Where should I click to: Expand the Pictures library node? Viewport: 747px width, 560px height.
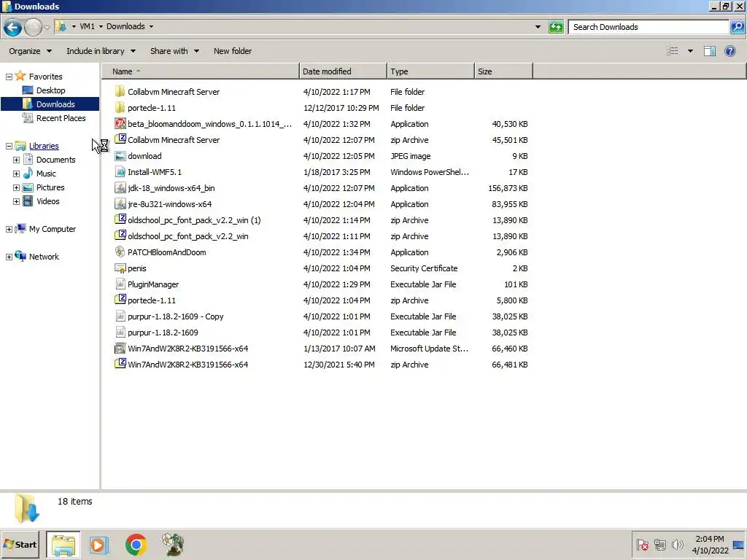pos(16,187)
